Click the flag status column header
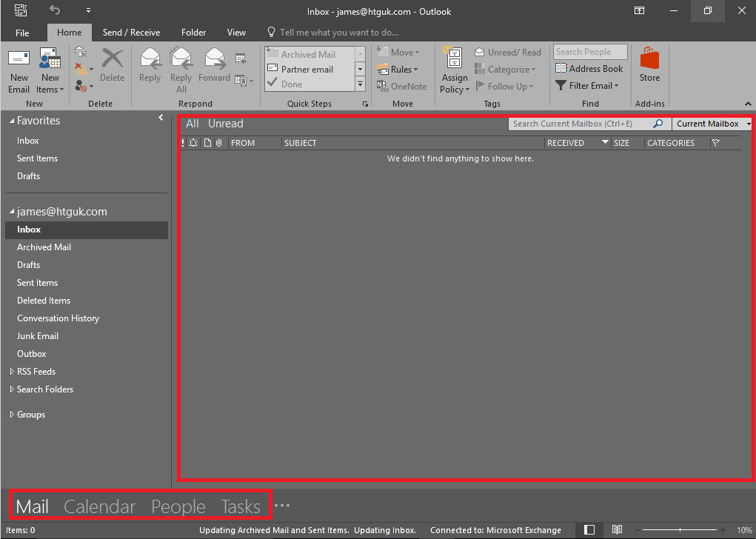The height and width of the screenshot is (539, 756). 716,143
